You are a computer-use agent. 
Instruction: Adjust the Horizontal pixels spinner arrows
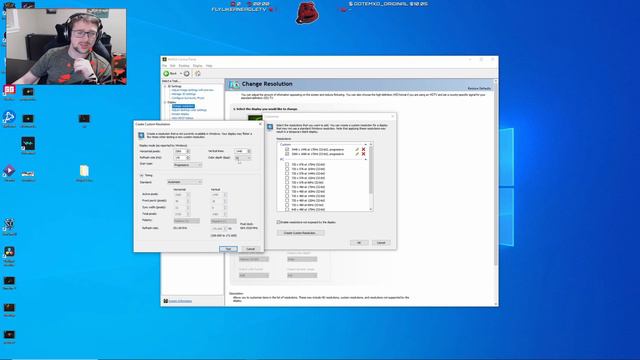click(x=188, y=151)
